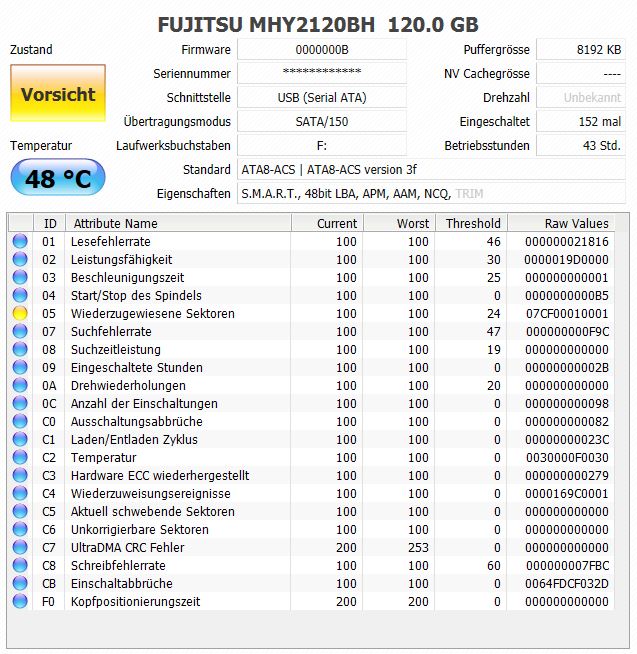Click blue status icon for Suchfehlerrate
Viewport: 637px width, 654px height.
click(x=20, y=331)
